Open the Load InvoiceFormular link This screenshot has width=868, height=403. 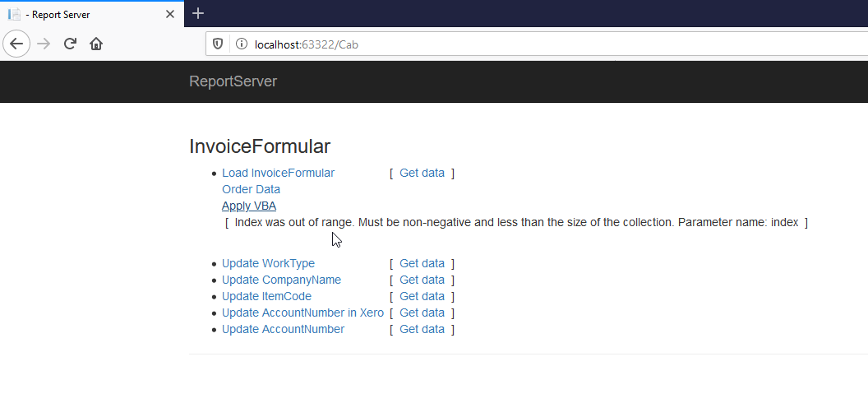pyautogui.click(x=278, y=173)
